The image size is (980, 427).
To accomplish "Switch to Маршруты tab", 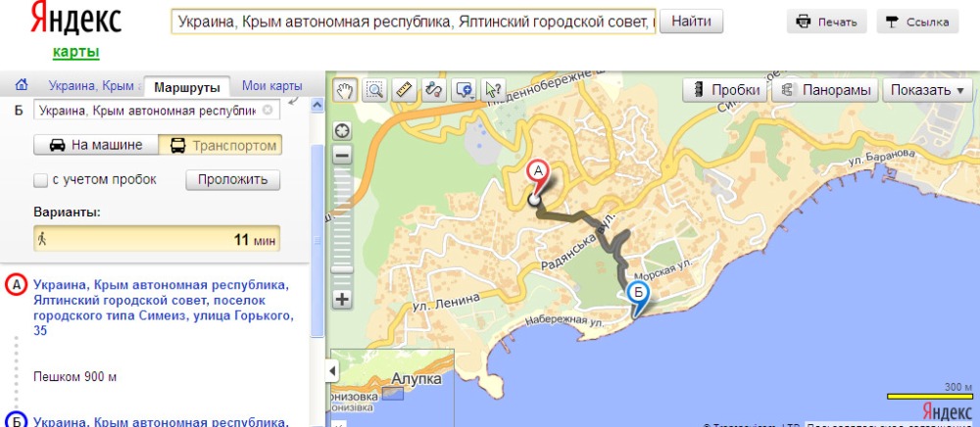I will (x=187, y=87).
